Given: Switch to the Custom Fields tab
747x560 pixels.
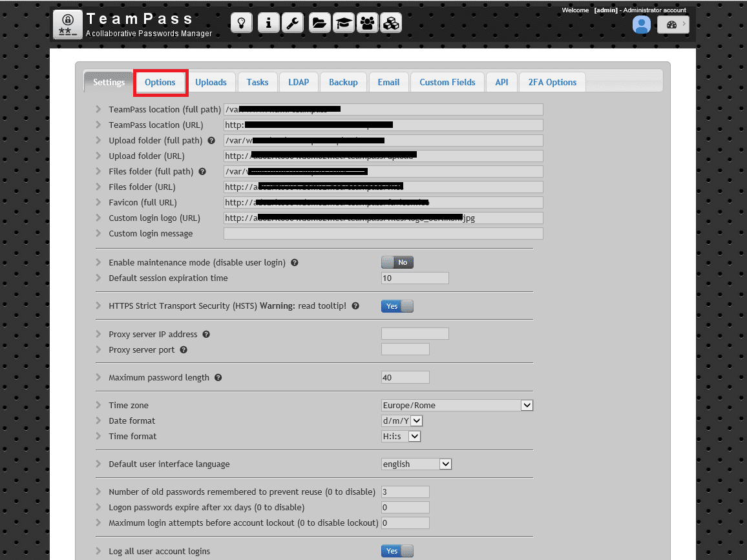Looking at the screenshot, I should pyautogui.click(x=447, y=82).
